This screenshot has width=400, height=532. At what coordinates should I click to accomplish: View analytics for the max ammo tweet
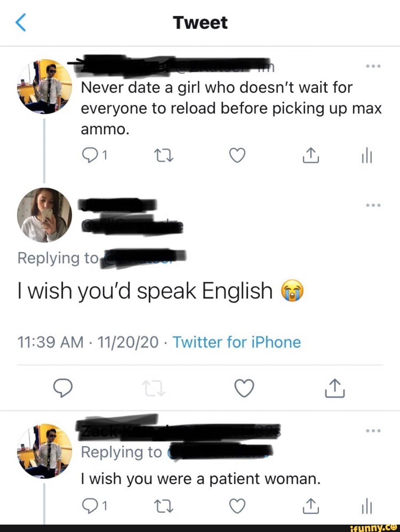[367, 156]
